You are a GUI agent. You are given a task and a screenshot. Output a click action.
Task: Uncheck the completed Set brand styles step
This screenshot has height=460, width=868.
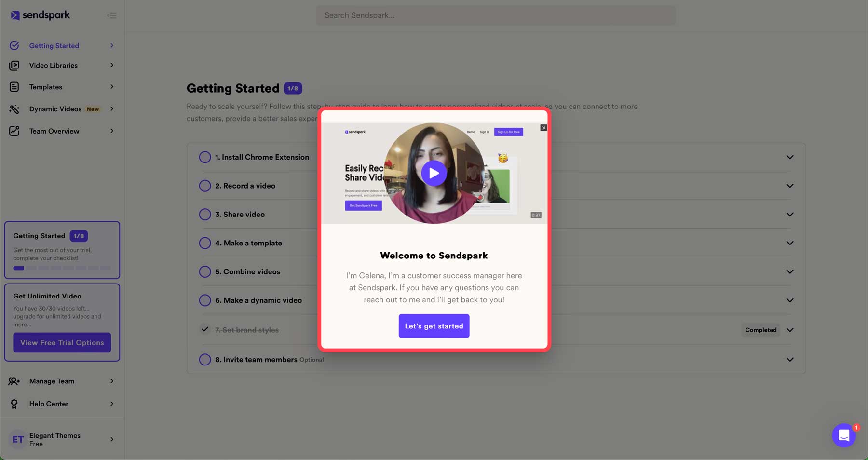coord(205,330)
